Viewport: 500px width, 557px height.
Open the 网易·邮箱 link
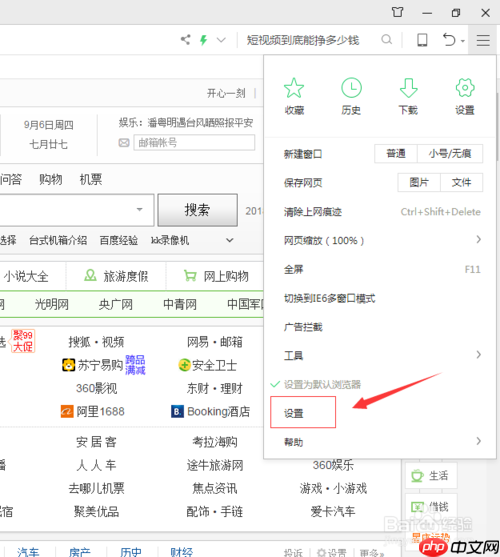[x=215, y=342]
